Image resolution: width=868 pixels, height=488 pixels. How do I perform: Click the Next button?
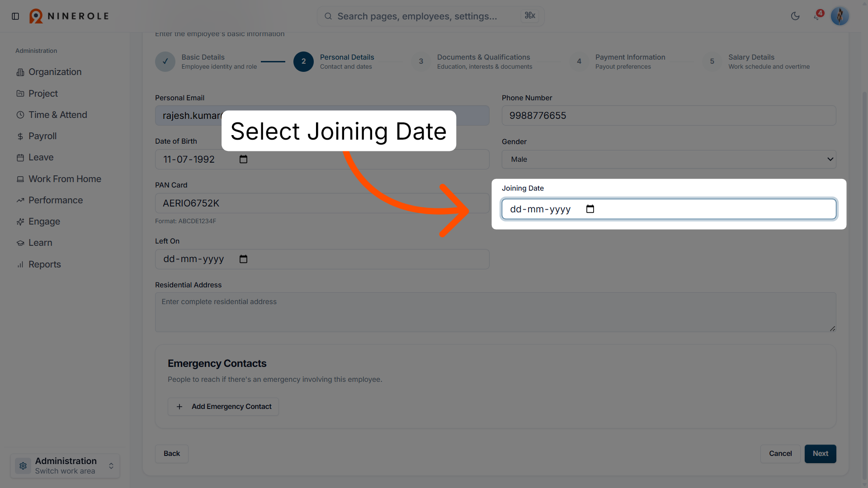821,454
